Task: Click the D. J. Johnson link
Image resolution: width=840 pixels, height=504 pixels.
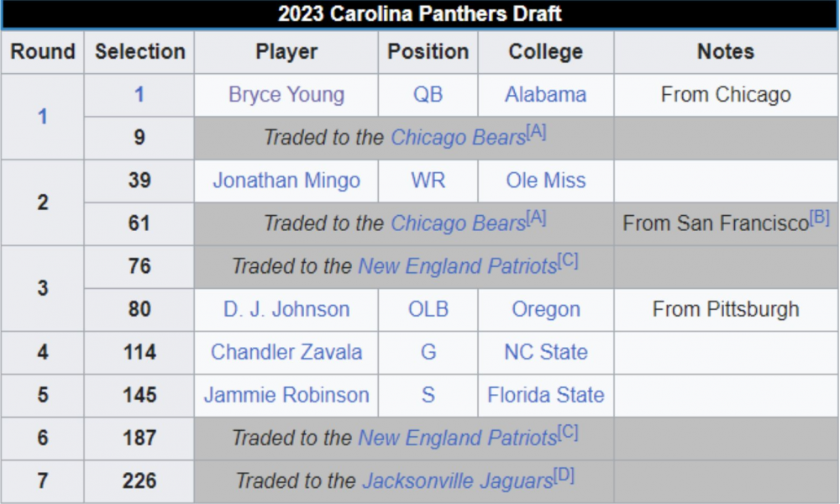Action: pyautogui.click(x=286, y=309)
